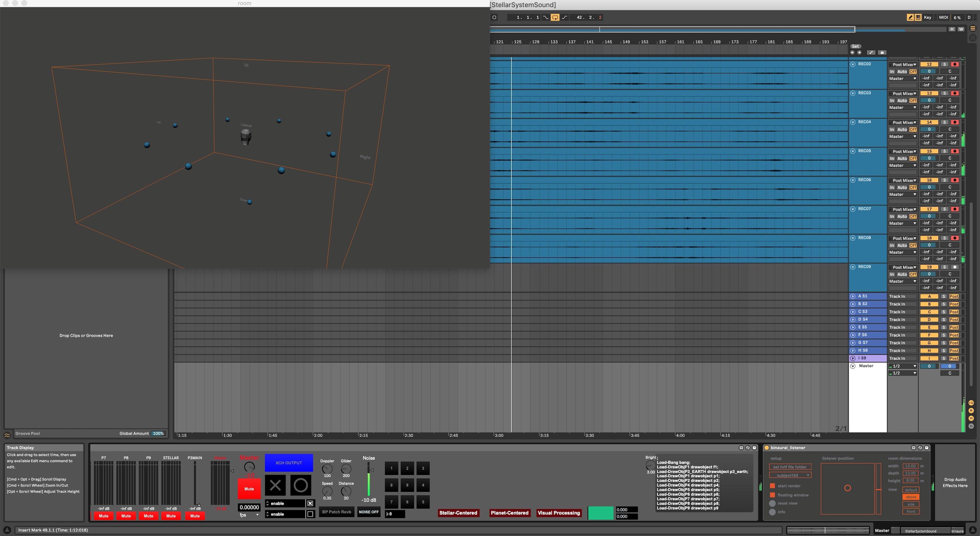This screenshot has width=980, height=536.
Task: Toggle the binaural_listener device activator
Action: [x=767, y=448]
